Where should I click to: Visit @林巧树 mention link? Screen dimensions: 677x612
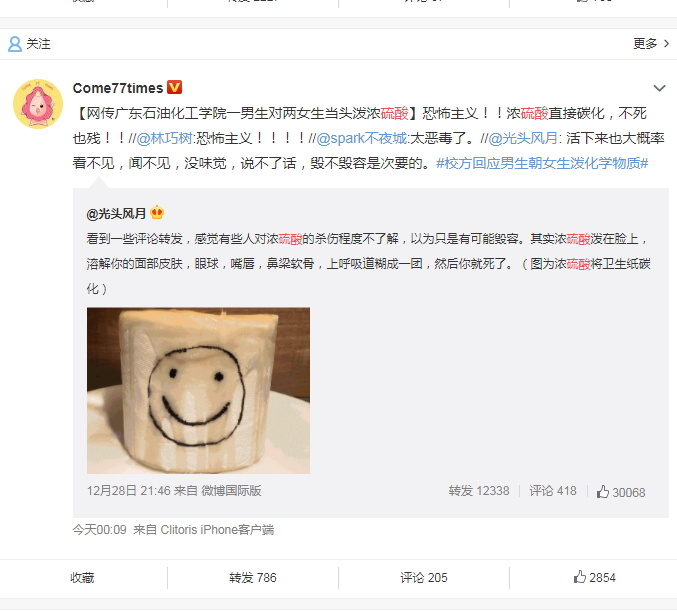(164, 138)
